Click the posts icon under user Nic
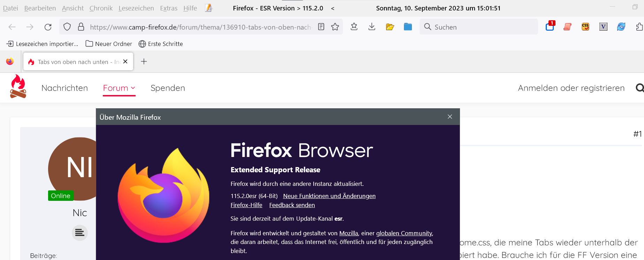This screenshot has width=644, height=260. [80, 233]
